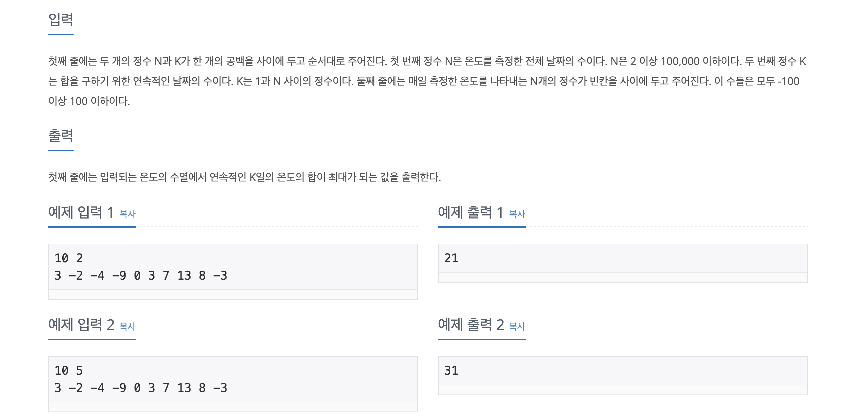Select the 예제 입력 1 heading
868x416 pixels.
pos(81,212)
